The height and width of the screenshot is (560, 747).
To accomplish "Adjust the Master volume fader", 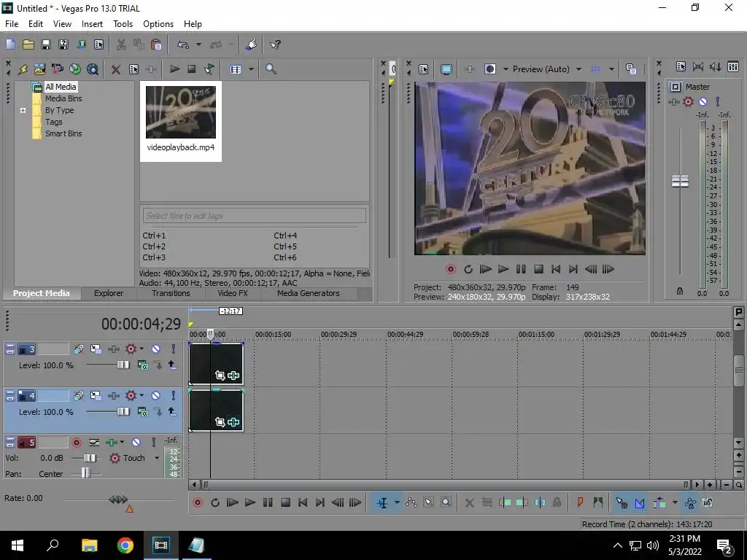I will [680, 181].
